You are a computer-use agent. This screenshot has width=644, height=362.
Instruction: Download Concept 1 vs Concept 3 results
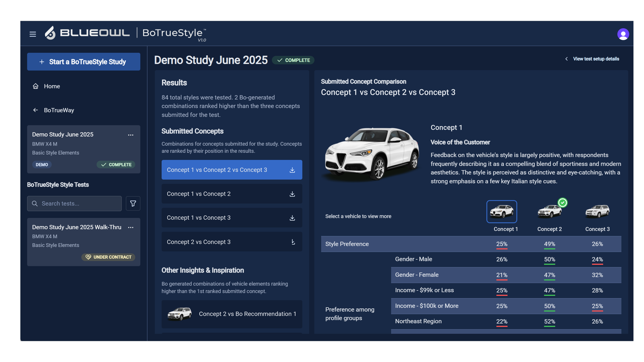(x=292, y=218)
